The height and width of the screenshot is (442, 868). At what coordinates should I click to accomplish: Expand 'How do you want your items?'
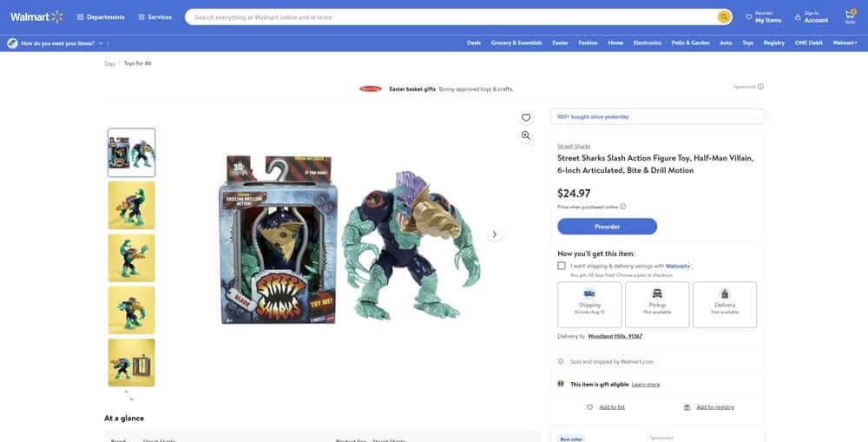pyautogui.click(x=56, y=43)
